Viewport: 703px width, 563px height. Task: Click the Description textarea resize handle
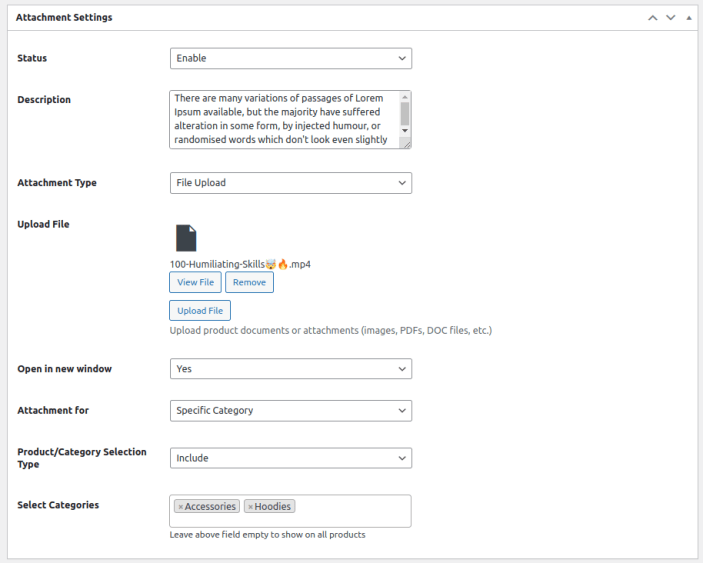pyautogui.click(x=405, y=143)
